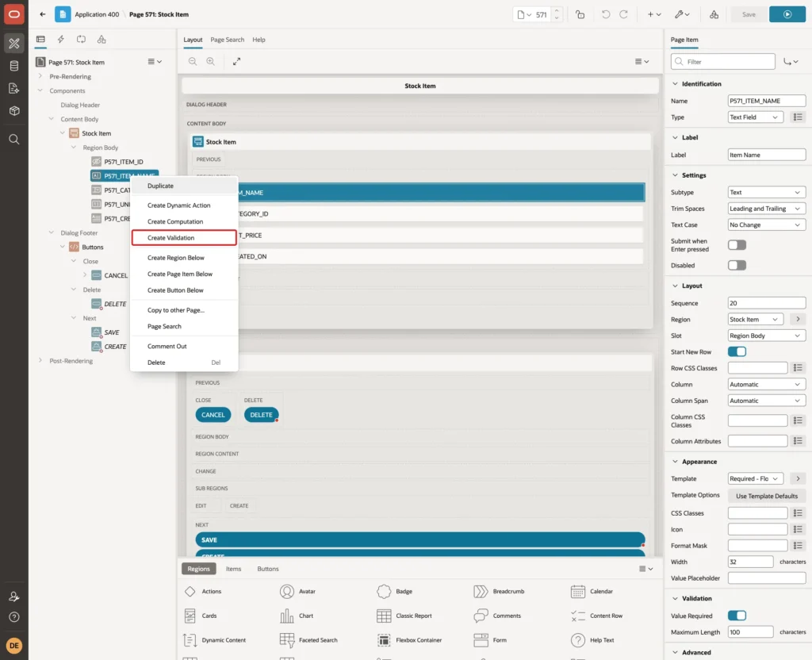812x660 pixels.
Task: Open Format Mask quick pick list icon
Action: click(798, 546)
